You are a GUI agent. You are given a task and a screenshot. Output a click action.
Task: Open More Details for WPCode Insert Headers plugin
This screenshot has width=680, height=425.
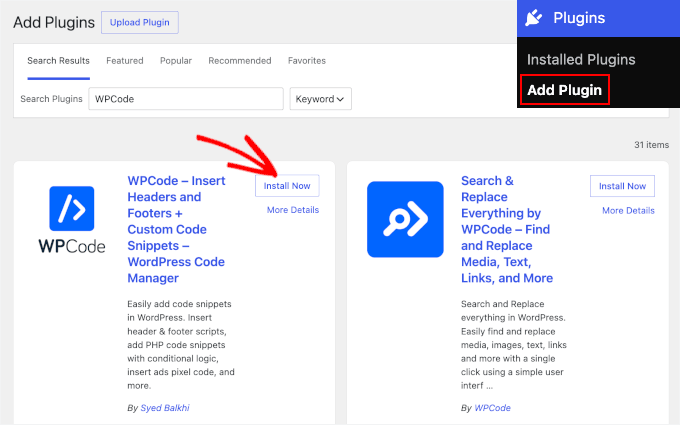293,210
